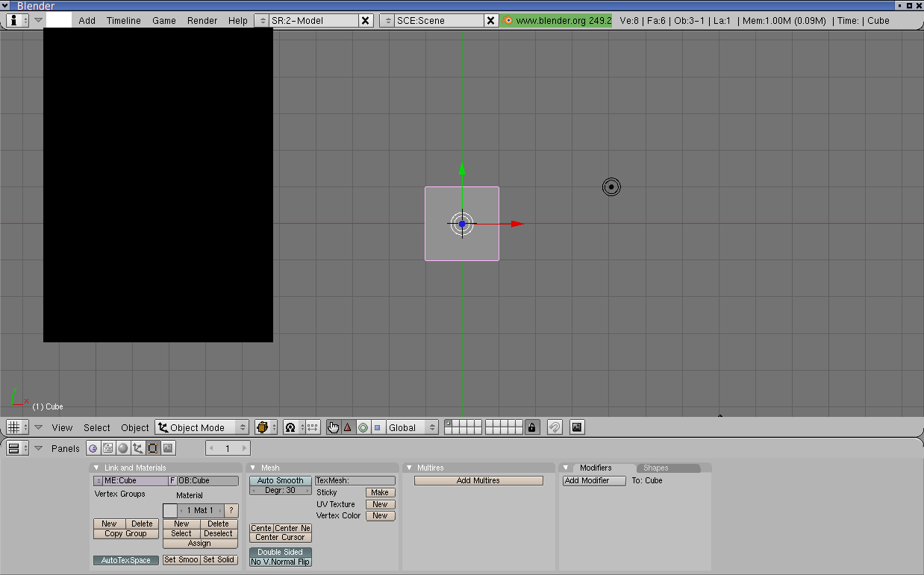
Task: Open the Info window type selector icon
Action: (x=17, y=20)
